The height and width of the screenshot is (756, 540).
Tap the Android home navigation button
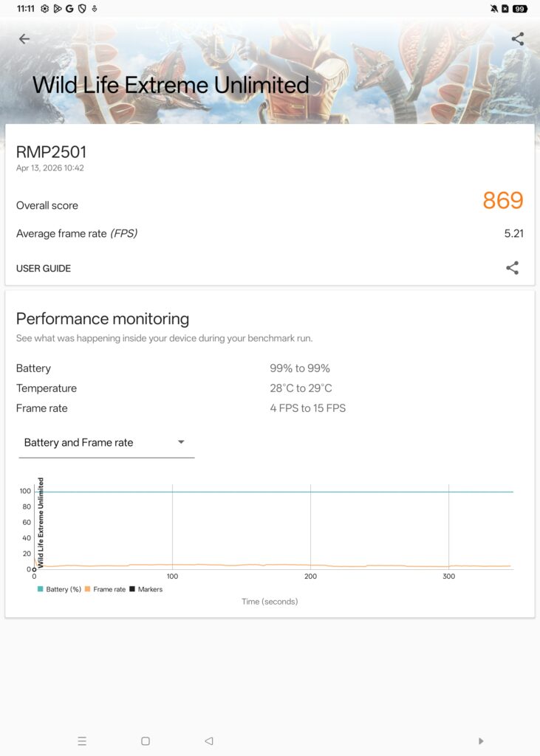[146, 740]
